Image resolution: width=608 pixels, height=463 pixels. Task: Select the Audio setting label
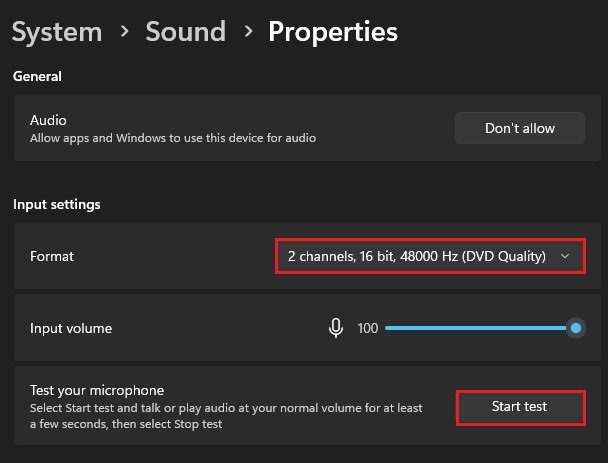click(x=49, y=120)
